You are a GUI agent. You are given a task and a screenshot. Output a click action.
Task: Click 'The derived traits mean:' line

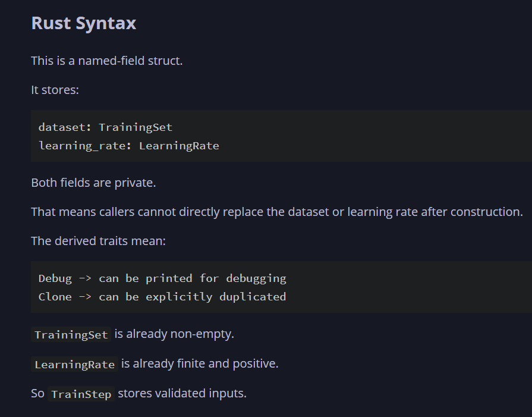click(99, 241)
